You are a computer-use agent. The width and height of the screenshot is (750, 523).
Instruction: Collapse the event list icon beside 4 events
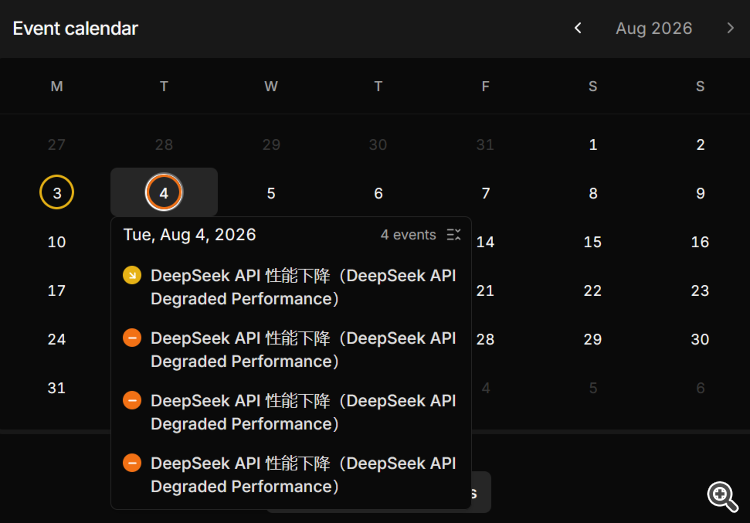(x=453, y=234)
